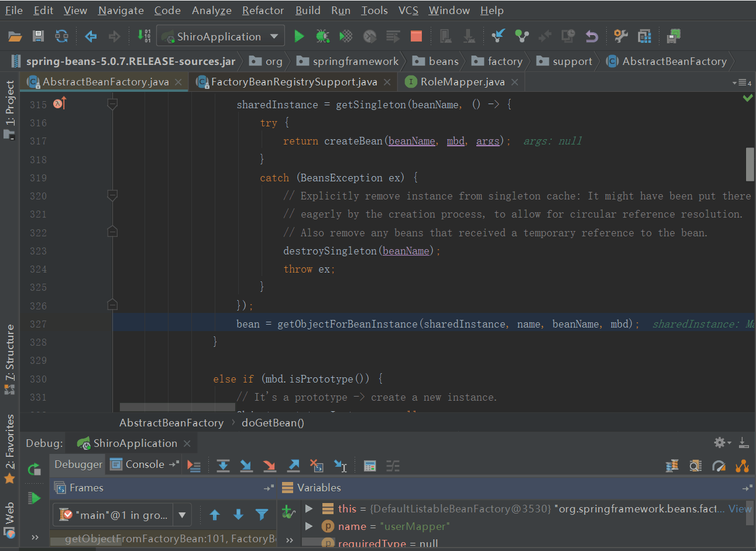This screenshot has width=756, height=551.
Task: Collapse the code fold at line 315
Action: click(x=113, y=104)
